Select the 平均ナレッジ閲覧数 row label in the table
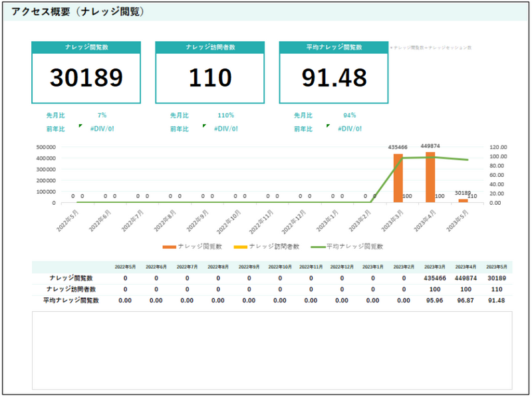 tap(71, 301)
